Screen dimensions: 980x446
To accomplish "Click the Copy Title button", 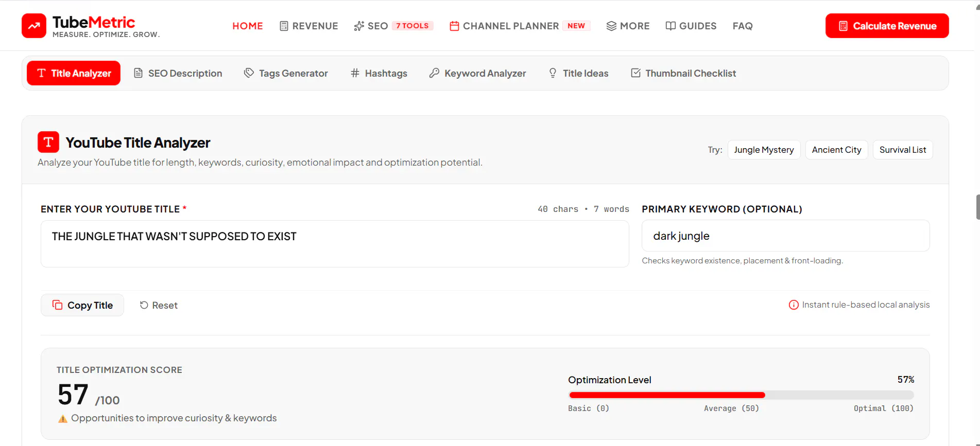I will [x=82, y=305].
